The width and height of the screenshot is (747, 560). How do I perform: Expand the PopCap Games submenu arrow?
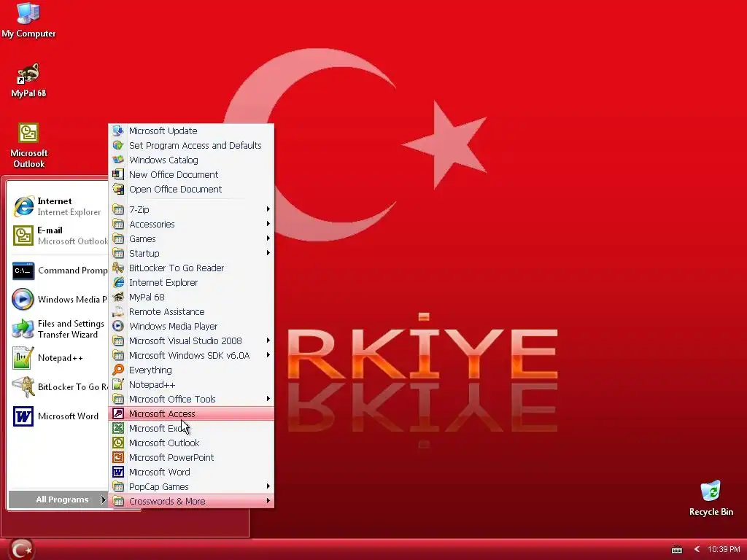(268, 486)
